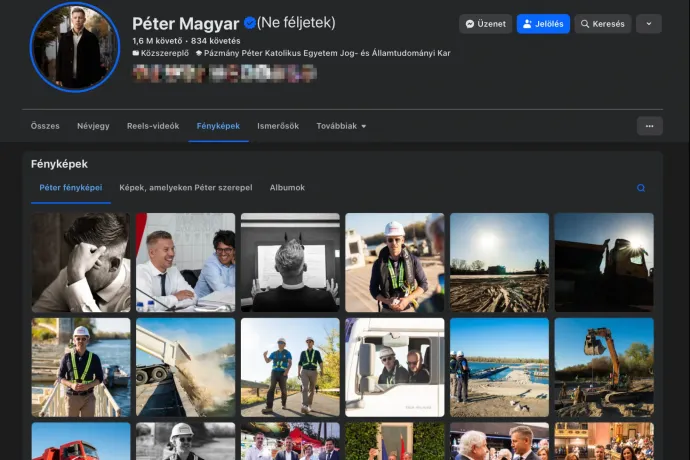Open photo of man on stairs by river
Image resolution: width=690 pixels, height=460 pixels.
[81, 368]
